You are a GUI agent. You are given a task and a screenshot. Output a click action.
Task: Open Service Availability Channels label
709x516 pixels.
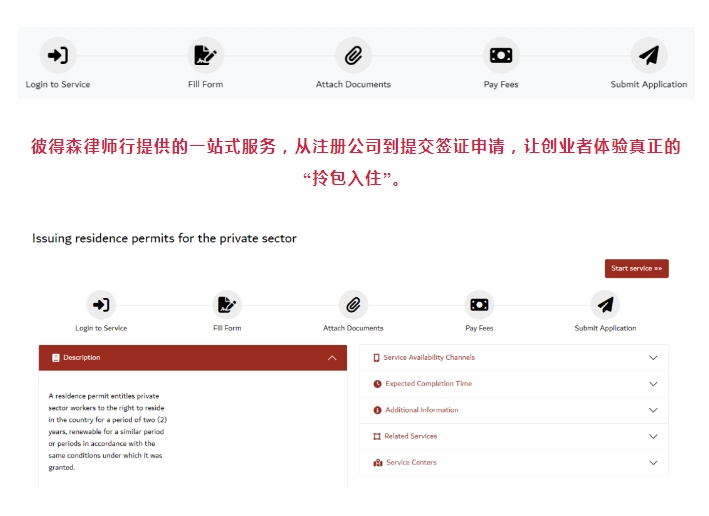429,358
